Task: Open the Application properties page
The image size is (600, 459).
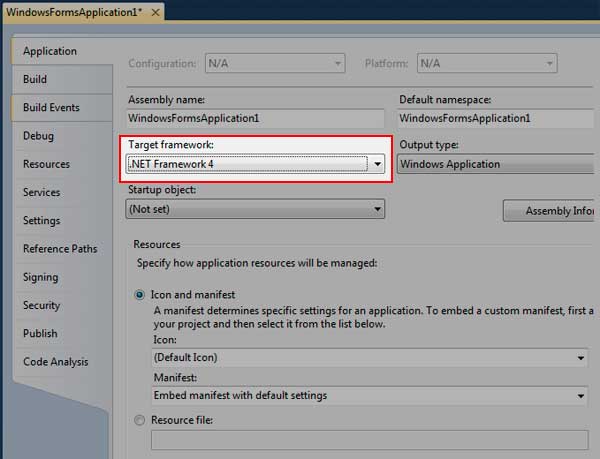Action: pos(62,51)
